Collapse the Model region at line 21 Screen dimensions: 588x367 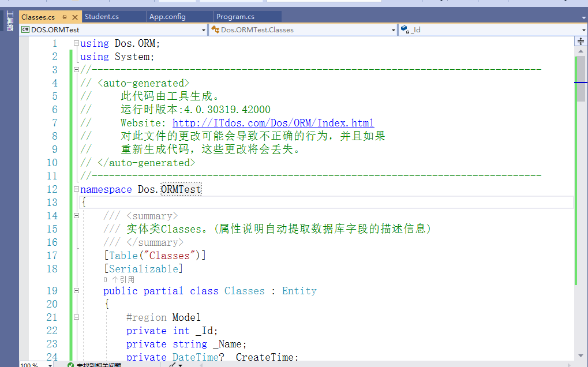[x=76, y=317]
